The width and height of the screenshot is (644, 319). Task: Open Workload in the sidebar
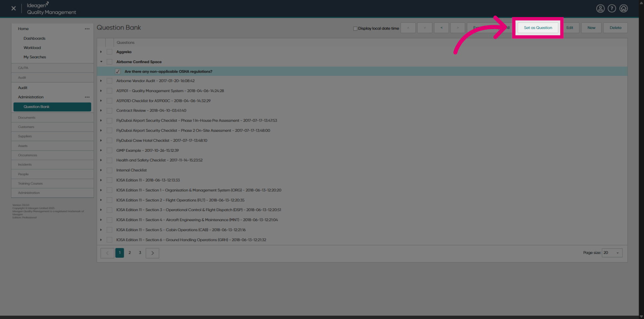point(32,48)
